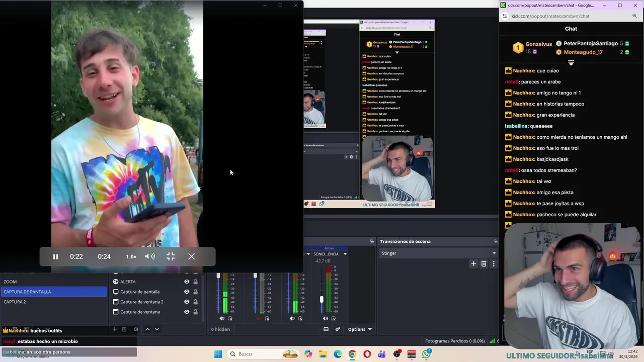Mute the third audio mixer channel
Screen dimensions: 644x362
[x=292, y=318]
